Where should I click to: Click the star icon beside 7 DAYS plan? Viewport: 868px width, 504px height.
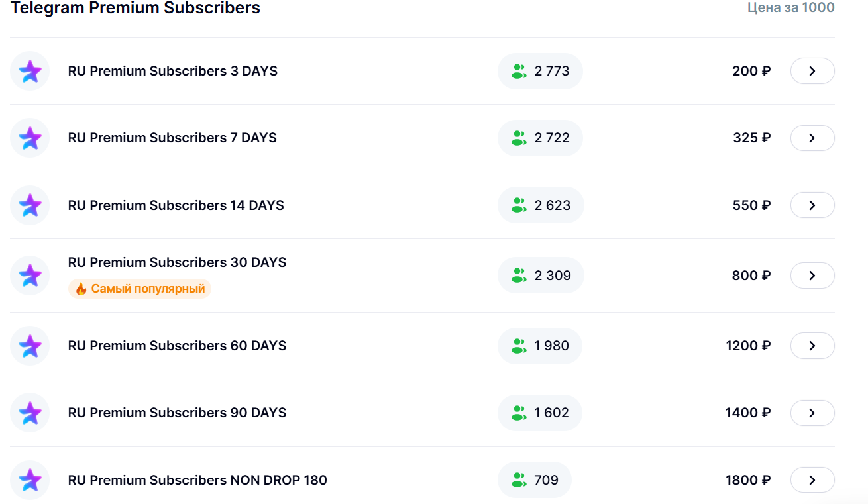tap(30, 138)
